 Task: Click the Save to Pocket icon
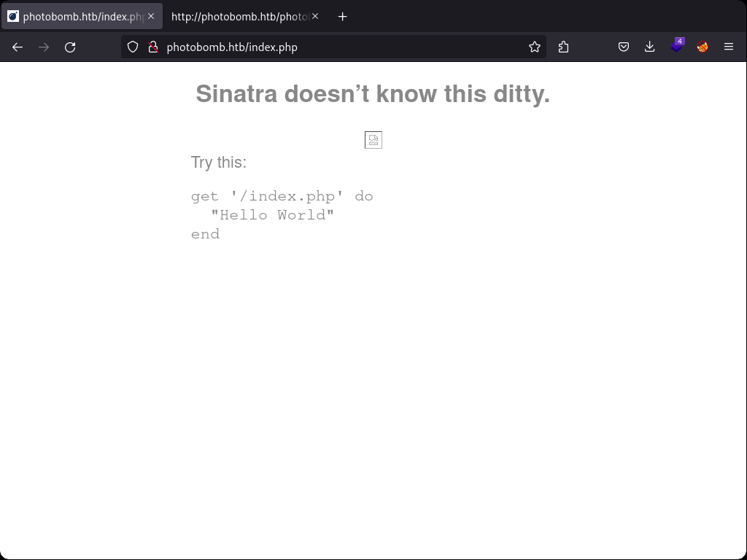click(x=624, y=47)
